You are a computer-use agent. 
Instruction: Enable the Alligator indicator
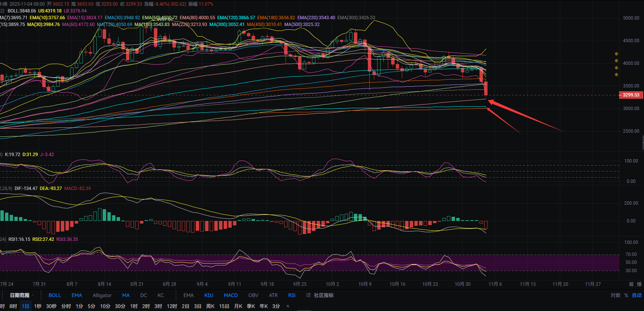coord(102,295)
